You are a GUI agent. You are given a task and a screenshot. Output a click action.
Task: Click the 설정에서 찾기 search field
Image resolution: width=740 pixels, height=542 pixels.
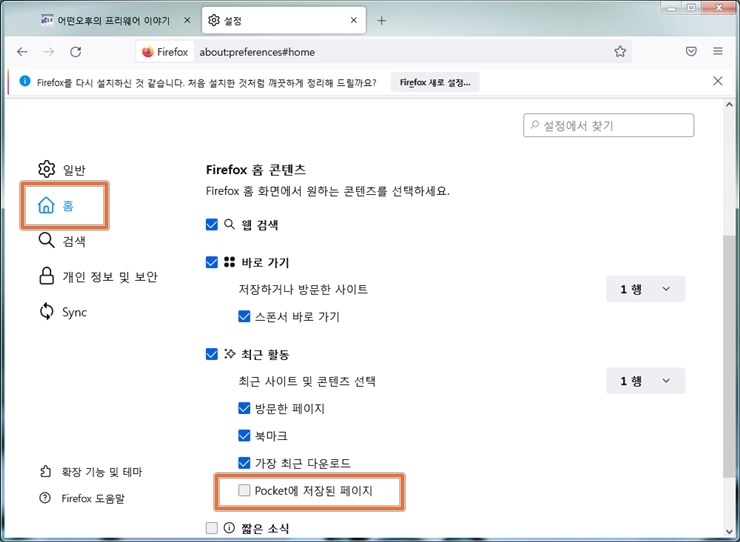pos(608,125)
